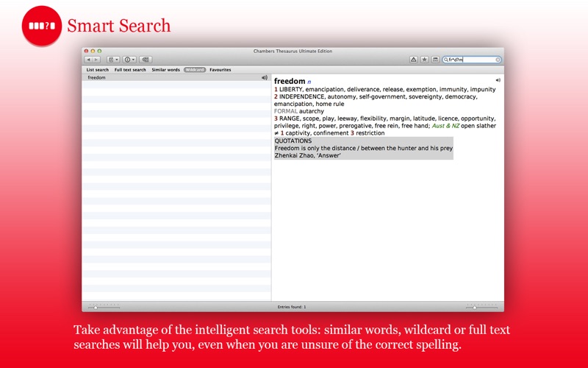This screenshot has width=588, height=368.
Task: Clear the search field with the x button
Action: (x=498, y=60)
